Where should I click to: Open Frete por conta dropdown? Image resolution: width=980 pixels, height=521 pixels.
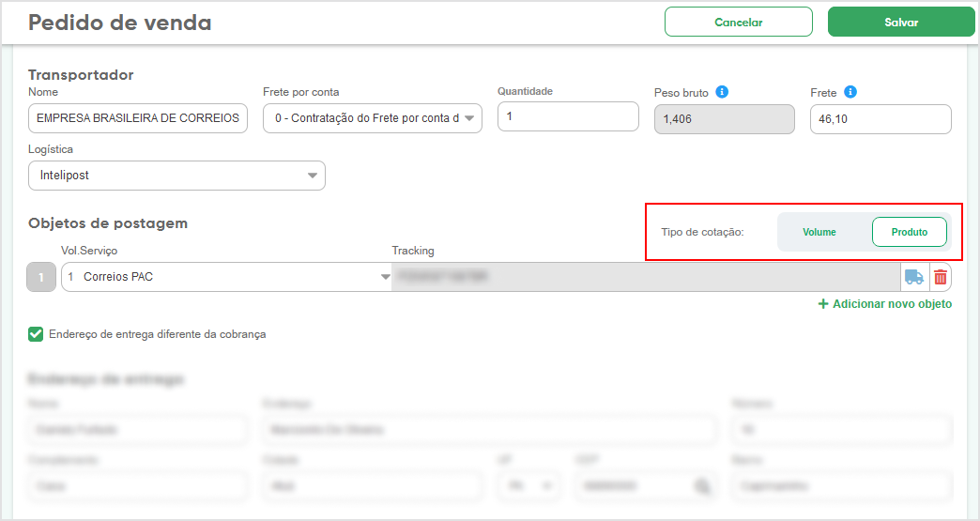point(373,118)
